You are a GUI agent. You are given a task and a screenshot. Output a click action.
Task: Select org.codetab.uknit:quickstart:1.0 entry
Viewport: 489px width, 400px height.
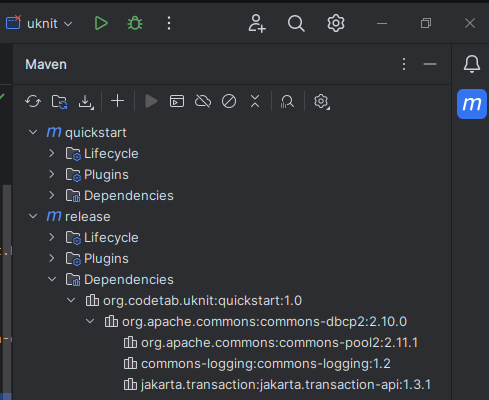[232, 300]
